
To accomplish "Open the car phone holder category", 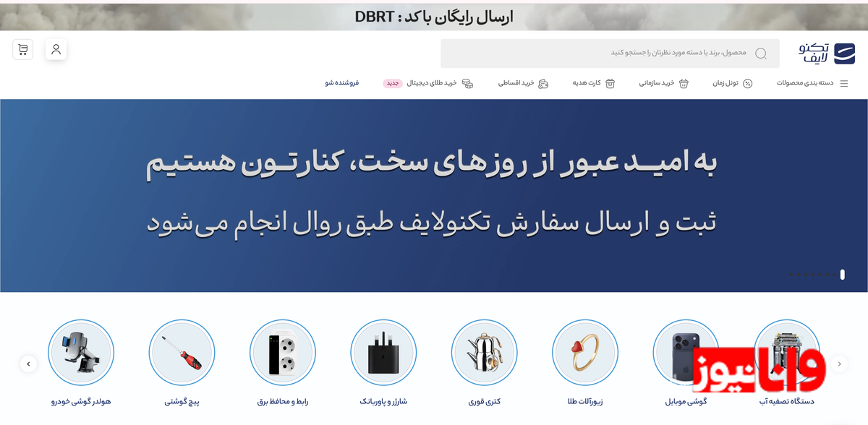I will 81,353.
